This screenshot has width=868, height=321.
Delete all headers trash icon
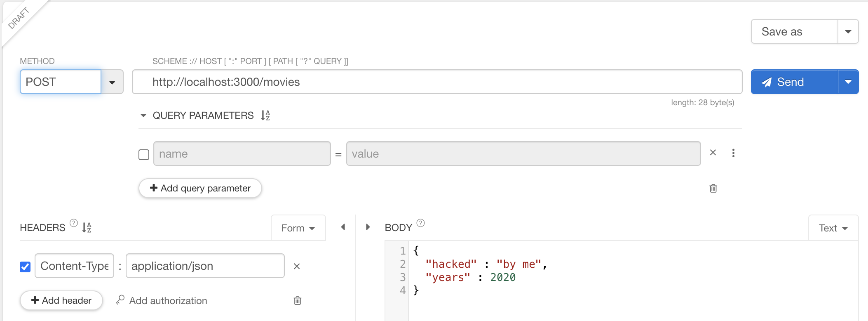(x=298, y=301)
